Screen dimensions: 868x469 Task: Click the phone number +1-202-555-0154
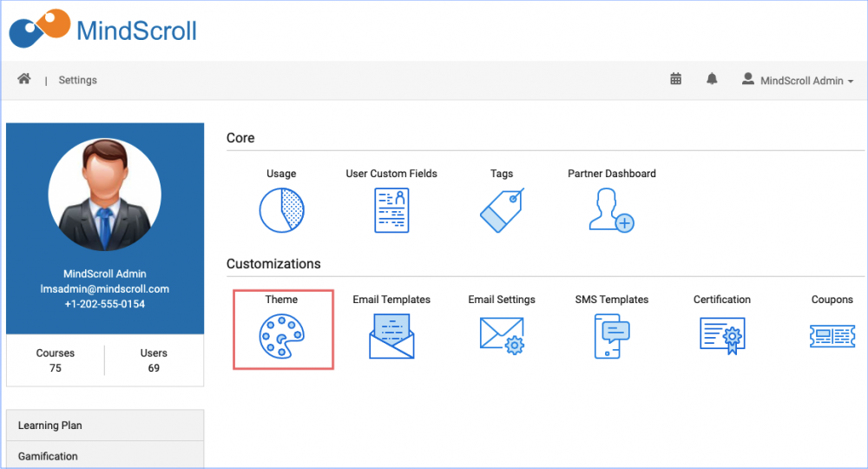pyautogui.click(x=105, y=303)
